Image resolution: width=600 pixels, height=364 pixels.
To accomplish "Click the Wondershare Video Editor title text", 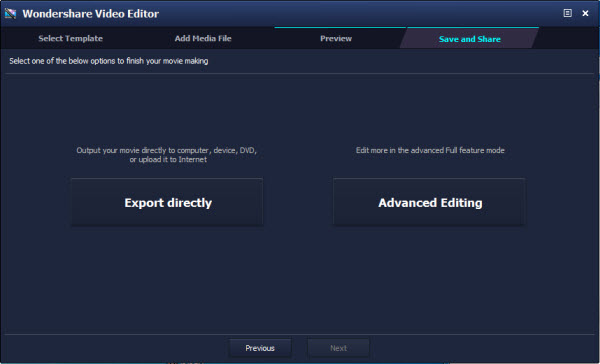I will pyautogui.click(x=91, y=14).
